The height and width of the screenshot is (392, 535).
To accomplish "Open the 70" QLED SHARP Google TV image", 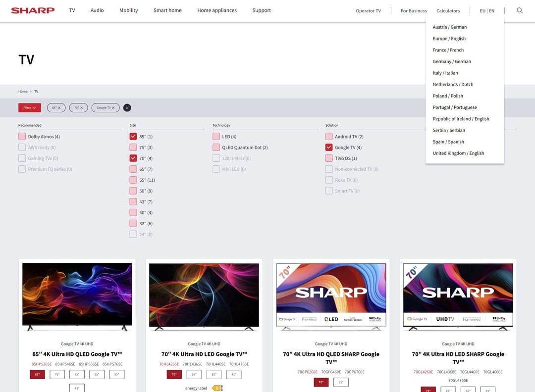I will pos(331,296).
